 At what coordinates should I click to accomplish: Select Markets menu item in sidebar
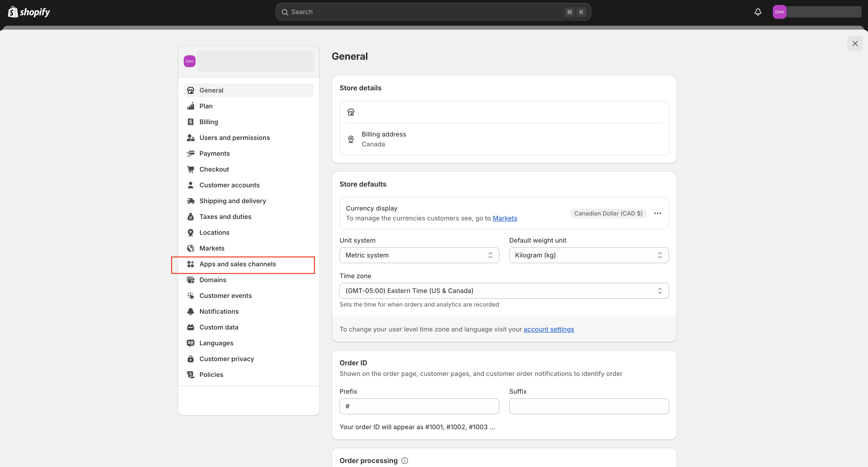click(212, 248)
